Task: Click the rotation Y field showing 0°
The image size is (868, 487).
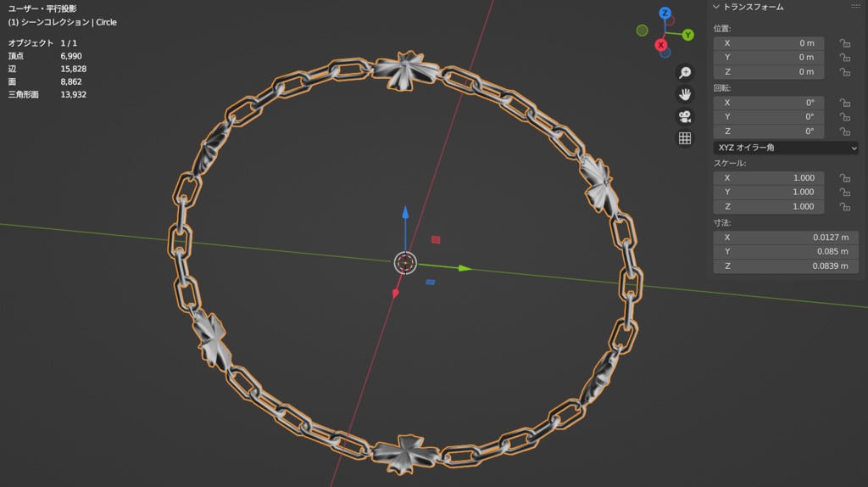Action: coord(768,117)
